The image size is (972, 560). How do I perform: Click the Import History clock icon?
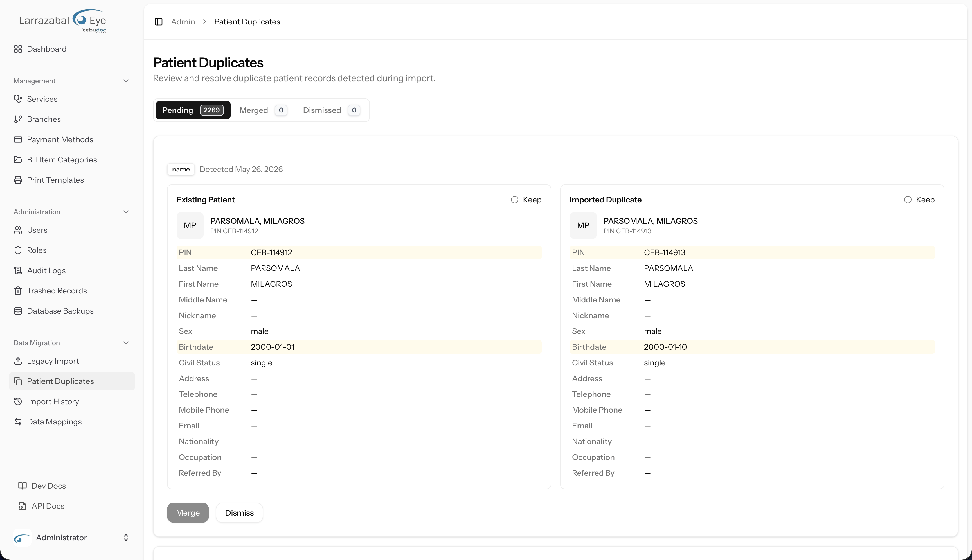coord(18,401)
